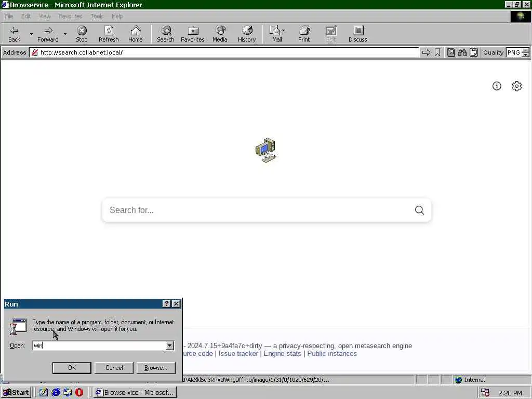Print the page via Print button
This screenshot has height=399, width=532.
point(304,34)
